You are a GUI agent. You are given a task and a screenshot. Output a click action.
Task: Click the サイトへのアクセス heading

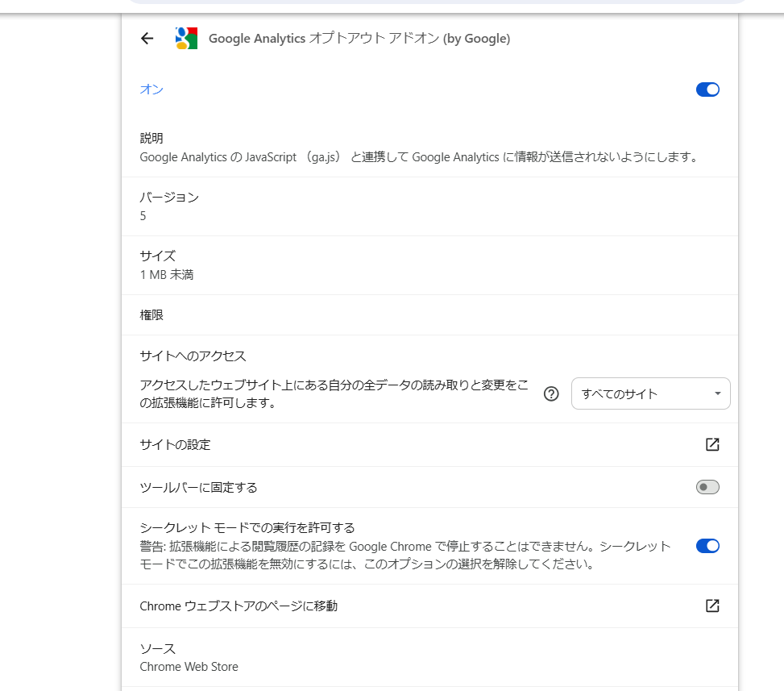pos(193,356)
